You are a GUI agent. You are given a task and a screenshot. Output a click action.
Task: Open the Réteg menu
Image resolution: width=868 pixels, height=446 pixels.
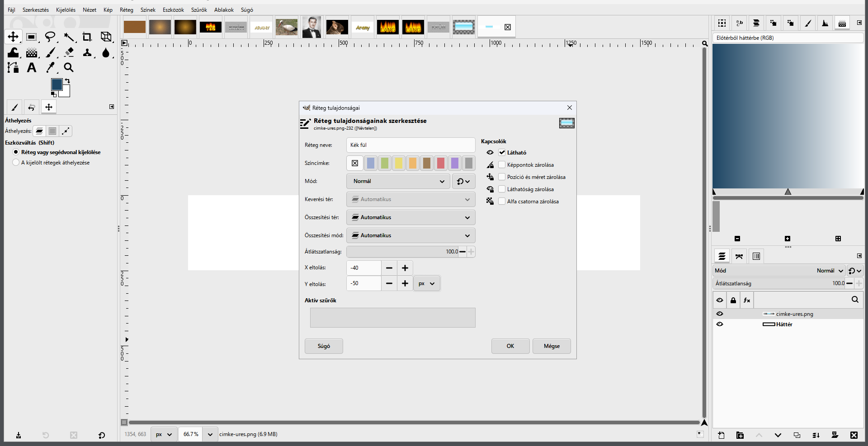[x=127, y=10]
